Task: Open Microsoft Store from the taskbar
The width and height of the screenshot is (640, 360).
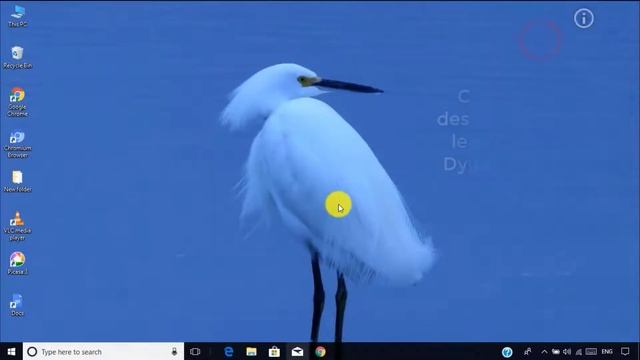Action: [x=274, y=351]
